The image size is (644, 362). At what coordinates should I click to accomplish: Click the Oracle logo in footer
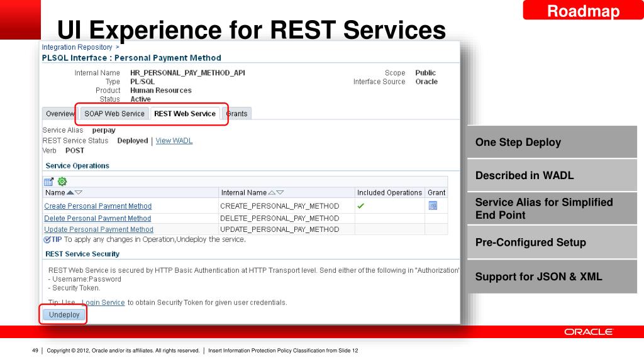(x=588, y=332)
